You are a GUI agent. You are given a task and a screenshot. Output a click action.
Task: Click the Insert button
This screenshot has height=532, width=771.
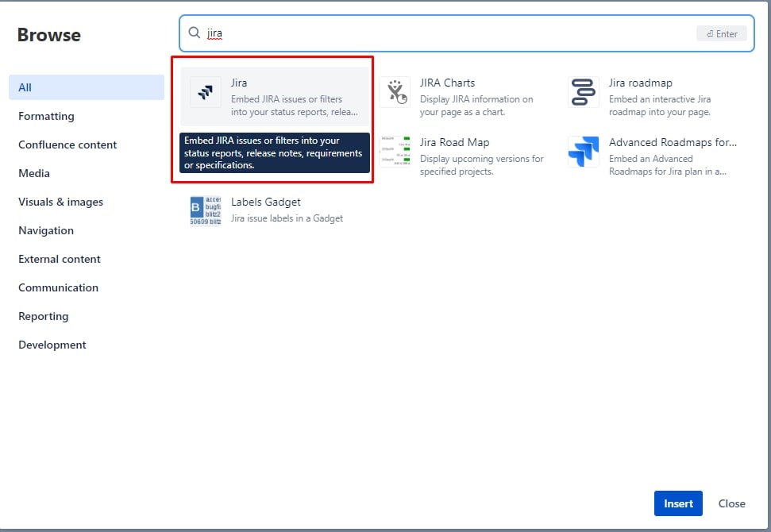click(x=678, y=503)
